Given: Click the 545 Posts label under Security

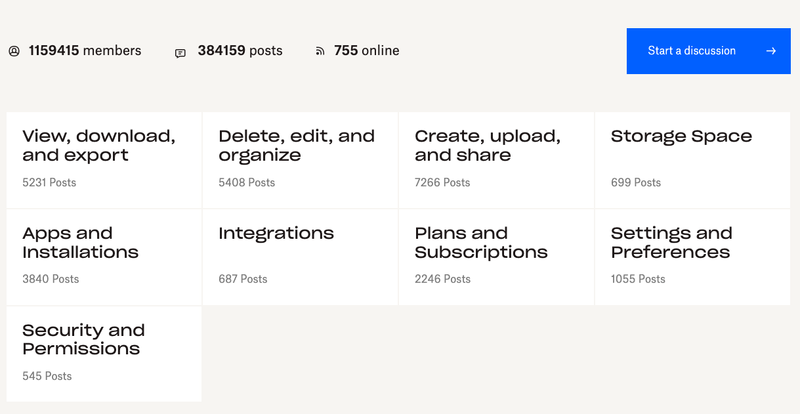Looking at the screenshot, I should [x=47, y=376].
